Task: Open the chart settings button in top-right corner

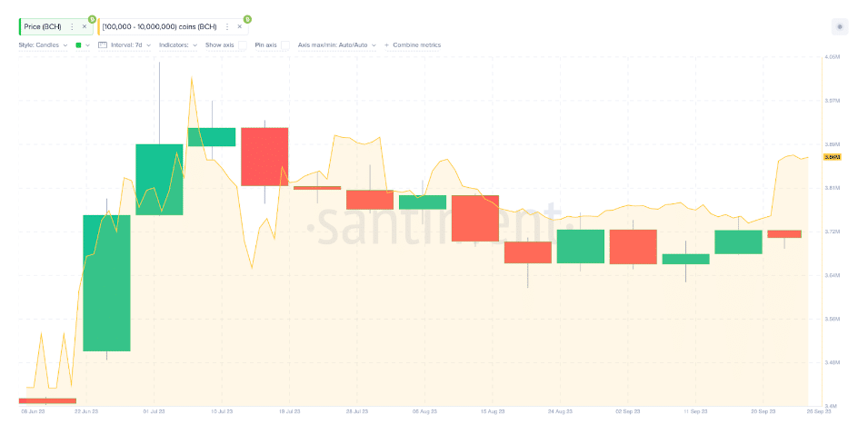Action: coord(840,26)
